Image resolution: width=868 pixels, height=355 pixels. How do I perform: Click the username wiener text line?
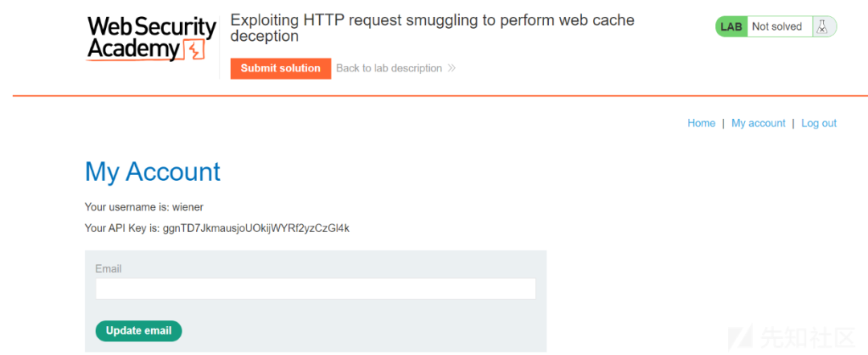pyautogui.click(x=144, y=207)
